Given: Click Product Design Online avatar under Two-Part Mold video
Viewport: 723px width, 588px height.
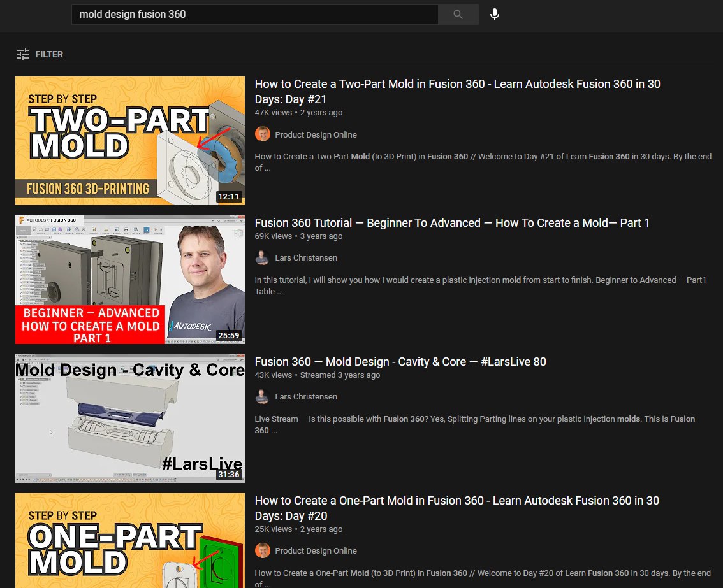Looking at the screenshot, I should click(x=263, y=134).
